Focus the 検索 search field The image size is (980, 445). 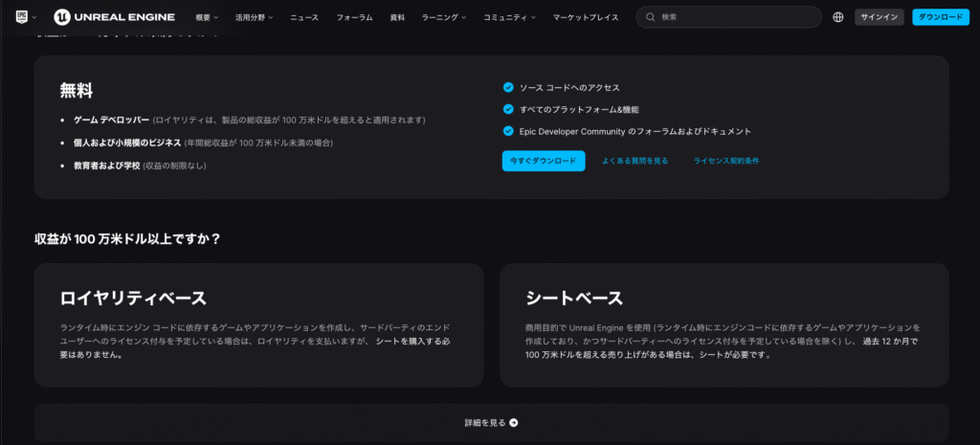728,17
